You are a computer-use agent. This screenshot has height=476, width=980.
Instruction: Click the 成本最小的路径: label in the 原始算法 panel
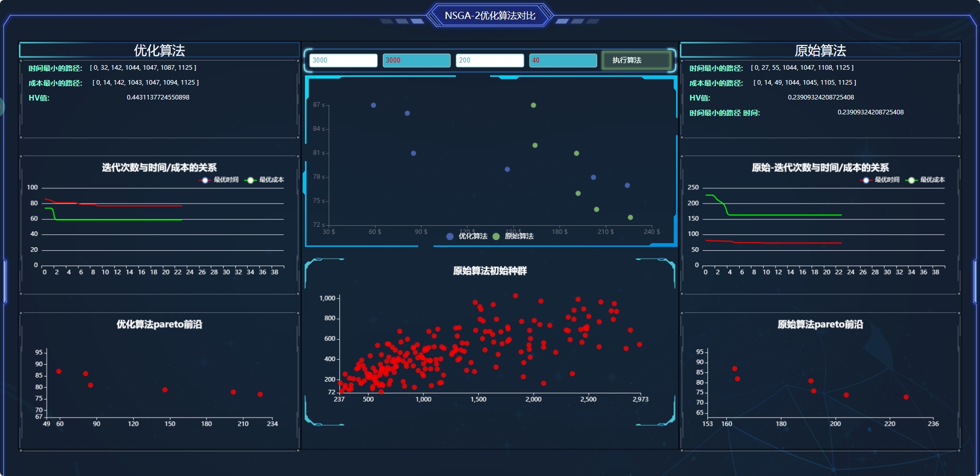716,83
